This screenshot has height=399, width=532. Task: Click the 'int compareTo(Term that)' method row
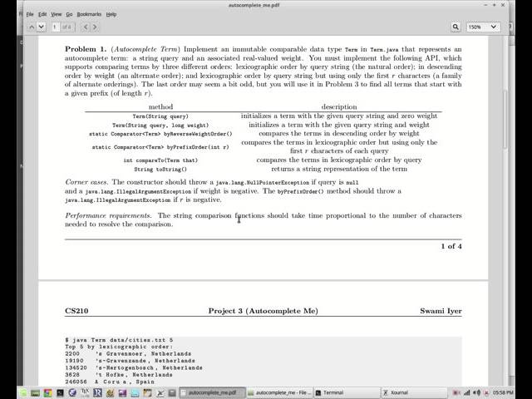[x=160, y=160]
